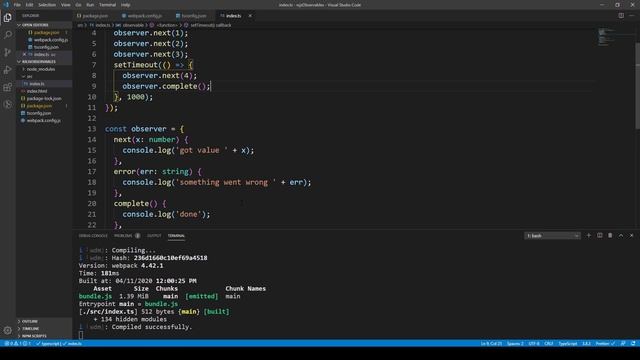Close the index.ts editor tab
This screenshot has height=360, width=640.
pyautogui.click(x=250, y=16)
